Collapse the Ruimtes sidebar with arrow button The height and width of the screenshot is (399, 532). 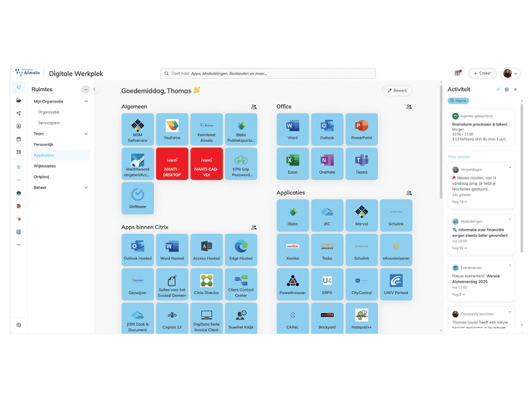coord(94,89)
